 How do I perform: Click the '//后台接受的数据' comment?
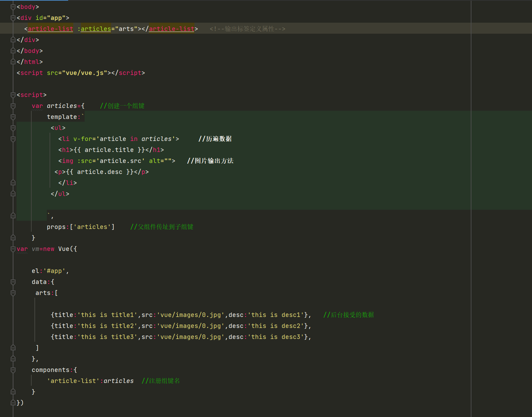pyautogui.click(x=349, y=315)
